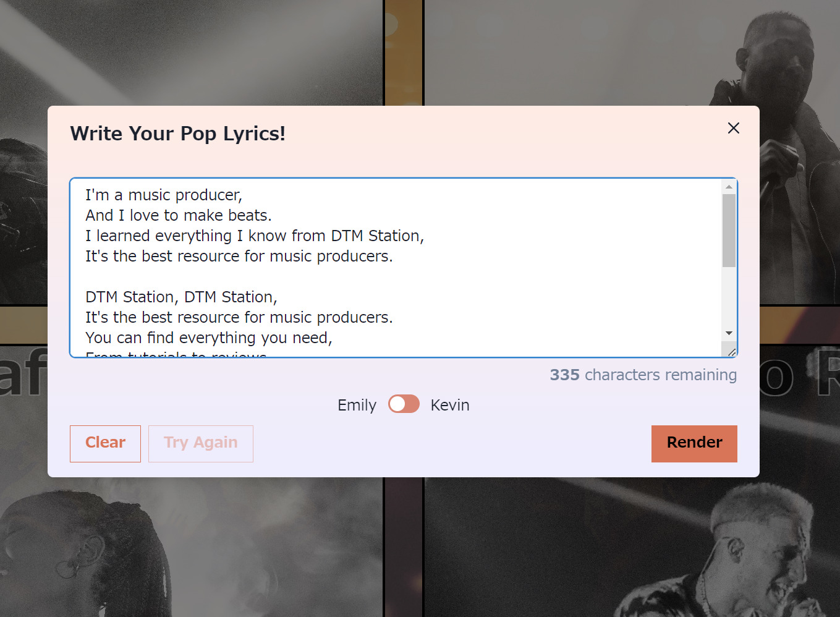840x617 pixels.
Task: Click the 335 characters remaining counter
Action: 643,375
